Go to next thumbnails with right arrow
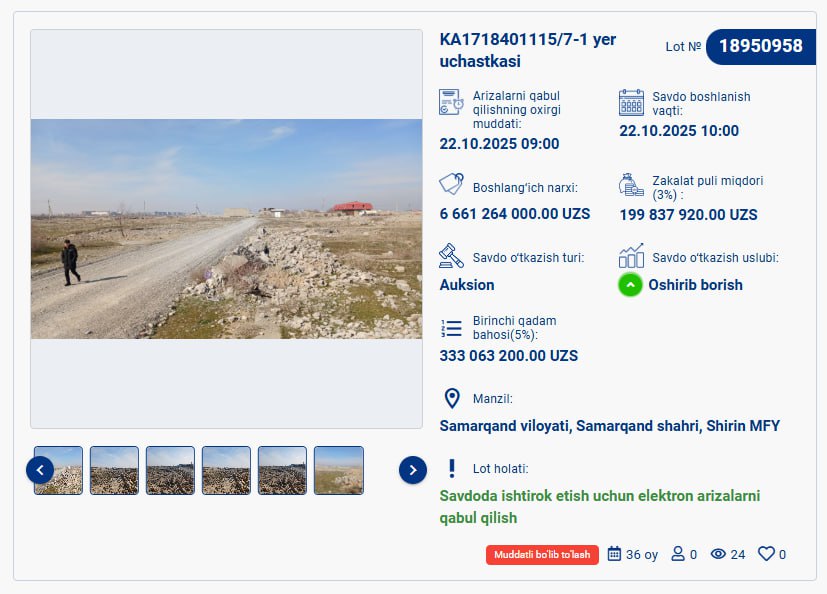The image size is (827, 594). 413,470
